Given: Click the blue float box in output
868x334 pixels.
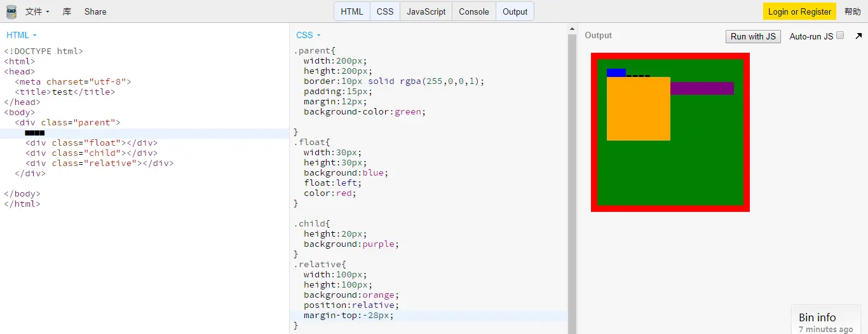Looking at the screenshot, I should pyautogui.click(x=616, y=73).
